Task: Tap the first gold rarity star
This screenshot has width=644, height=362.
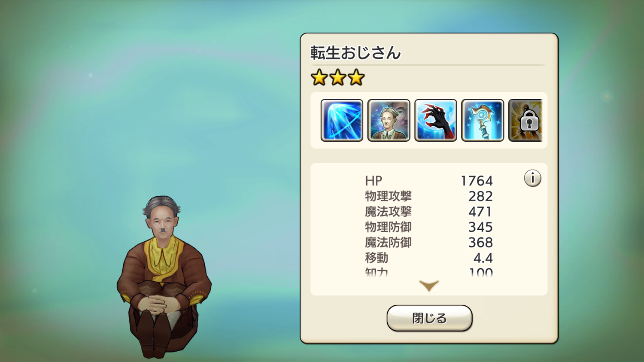Action: point(319,78)
